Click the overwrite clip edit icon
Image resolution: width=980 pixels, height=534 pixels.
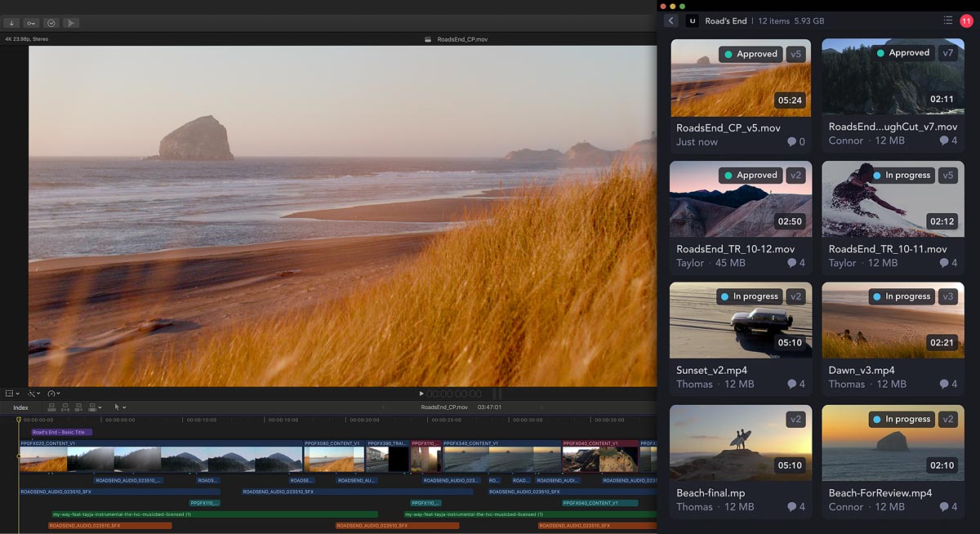coord(92,407)
